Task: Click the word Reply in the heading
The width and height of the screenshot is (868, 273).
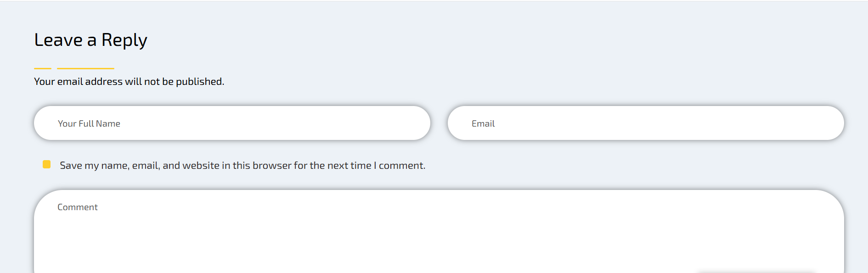Action: pos(124,40)
